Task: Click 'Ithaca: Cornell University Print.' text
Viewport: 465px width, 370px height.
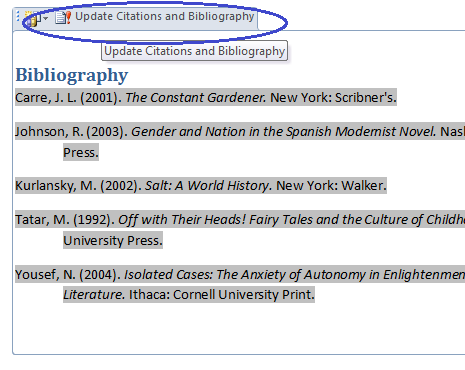Action: [222, 295]
